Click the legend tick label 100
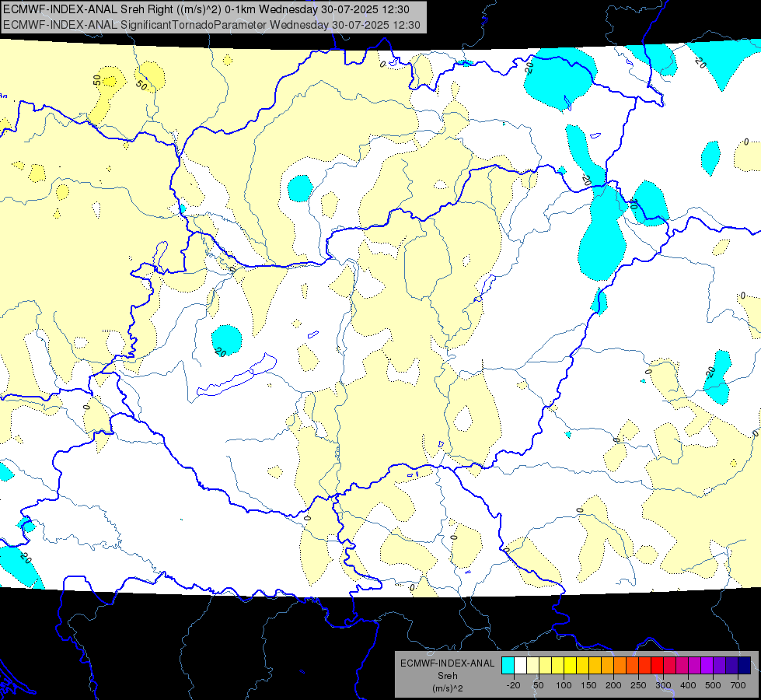The height and width of the screenshot is (700, 761). [x=564, y=685]
